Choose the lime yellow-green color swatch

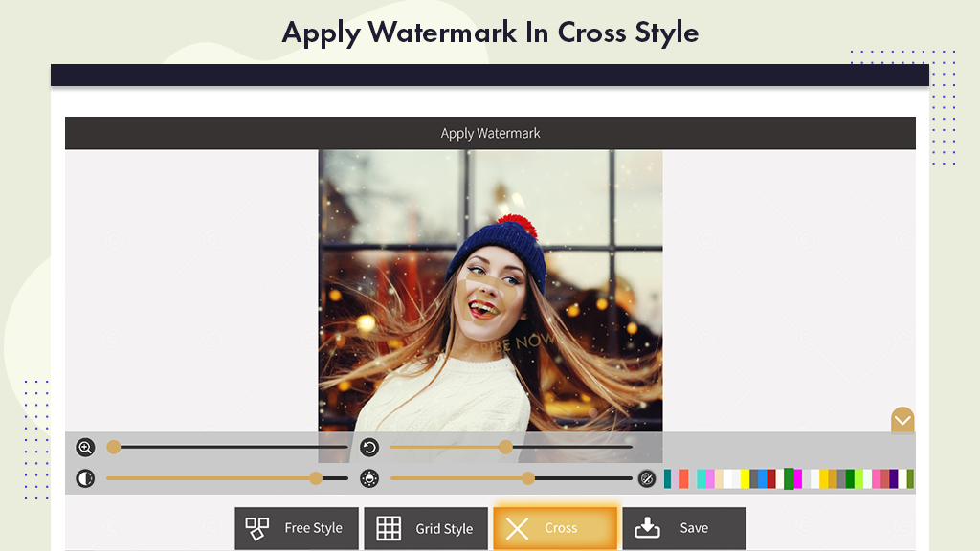858,478
